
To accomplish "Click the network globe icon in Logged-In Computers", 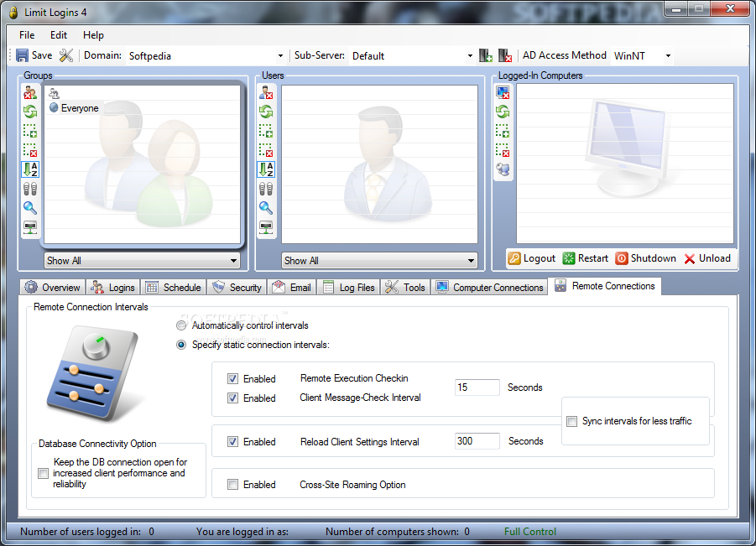I will (x=503, y=169).
